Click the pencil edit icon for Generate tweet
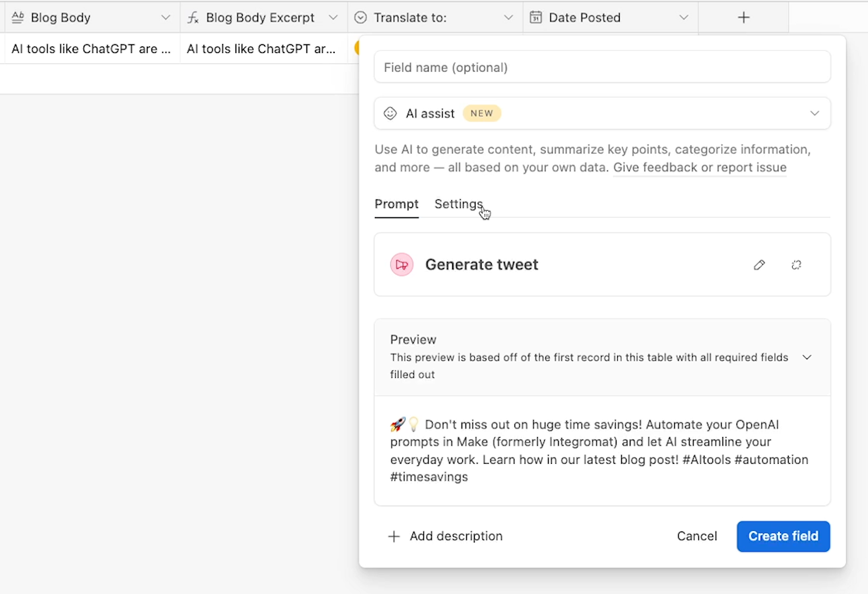The image size is (868, 594). click(759, 265)
